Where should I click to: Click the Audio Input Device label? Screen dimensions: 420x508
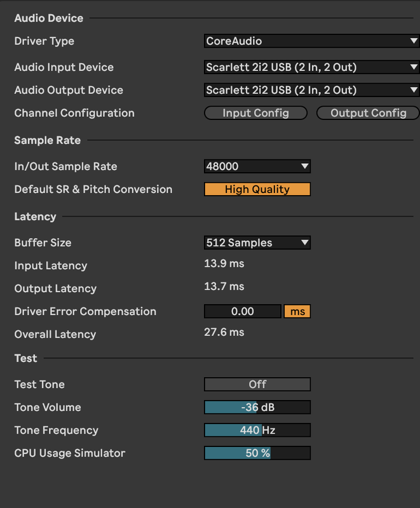[x=64, y=67]
